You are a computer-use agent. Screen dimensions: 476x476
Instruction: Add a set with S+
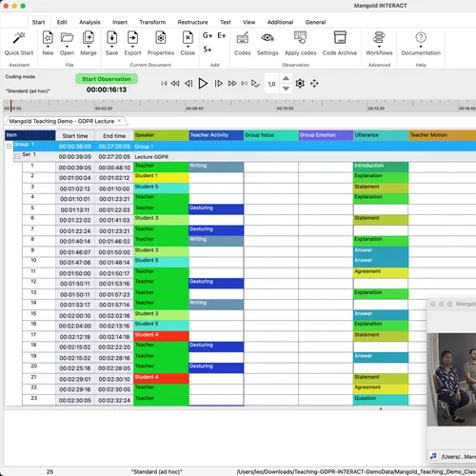click(x=208, y=50)
